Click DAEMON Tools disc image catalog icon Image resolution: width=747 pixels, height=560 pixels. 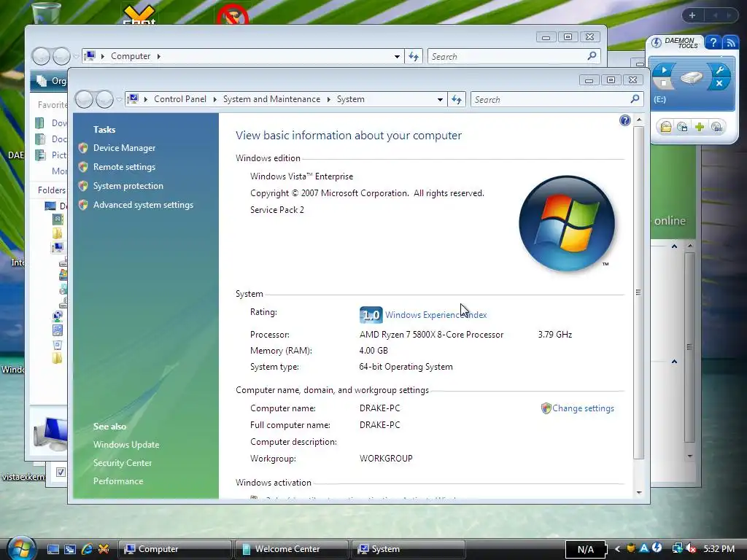(682, 127)
